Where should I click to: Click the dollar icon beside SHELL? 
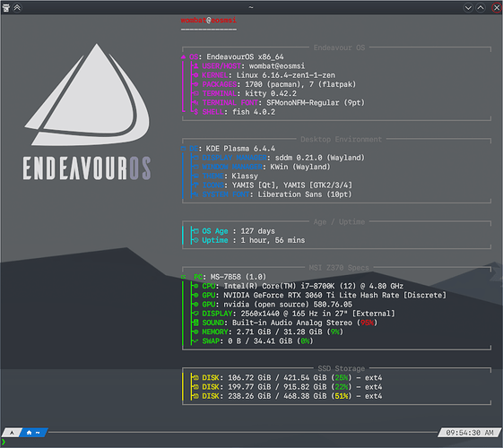pyautogui.click(x=195, y=112)
